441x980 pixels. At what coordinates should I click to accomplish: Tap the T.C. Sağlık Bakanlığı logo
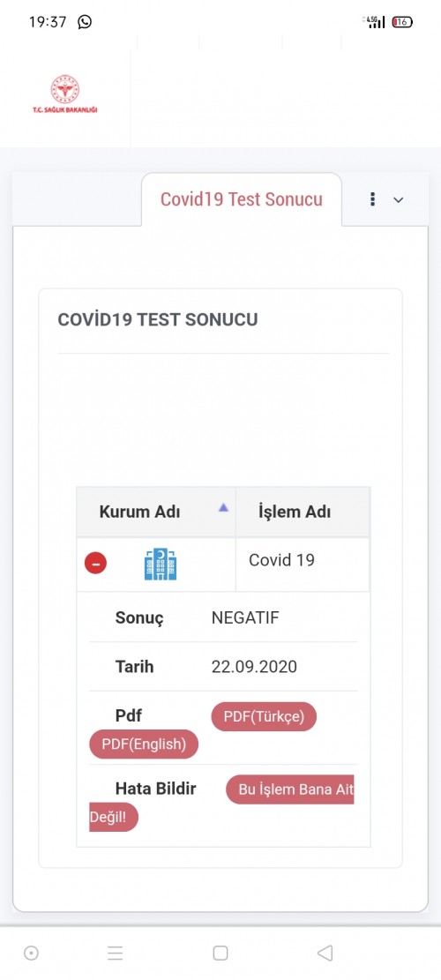[65, 94]
